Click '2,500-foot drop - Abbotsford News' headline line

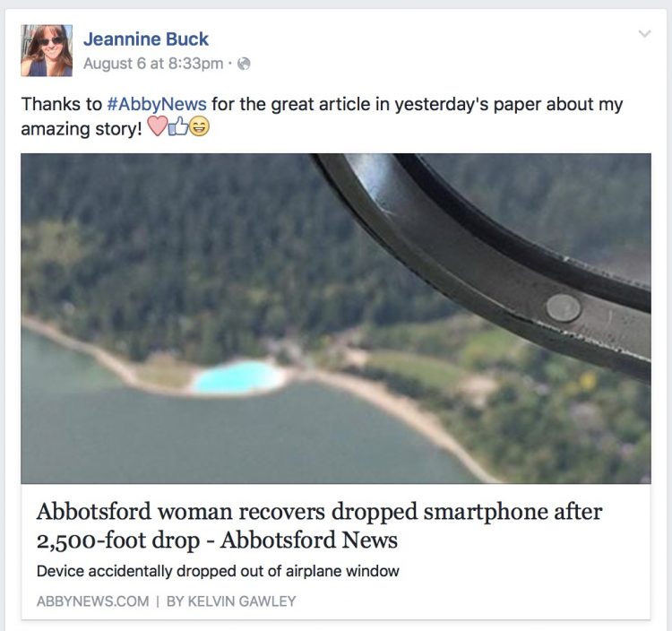coord(217,540)
